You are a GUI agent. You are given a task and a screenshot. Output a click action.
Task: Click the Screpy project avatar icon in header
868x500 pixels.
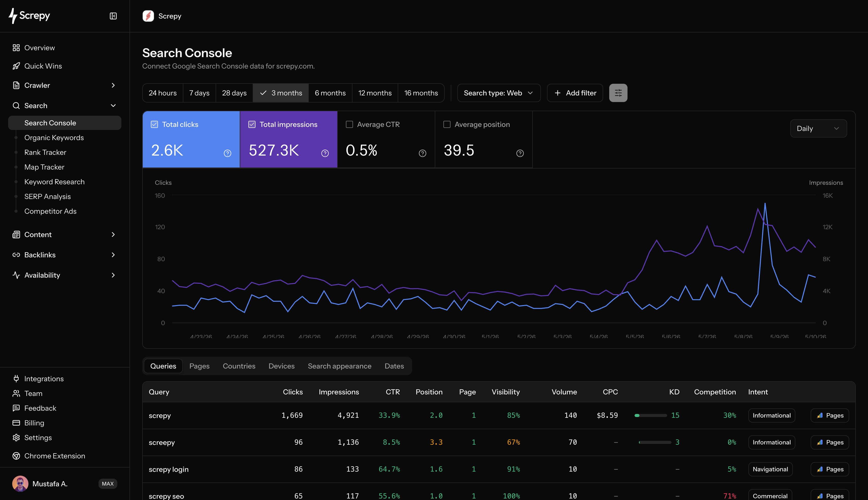tap(148, 16)
